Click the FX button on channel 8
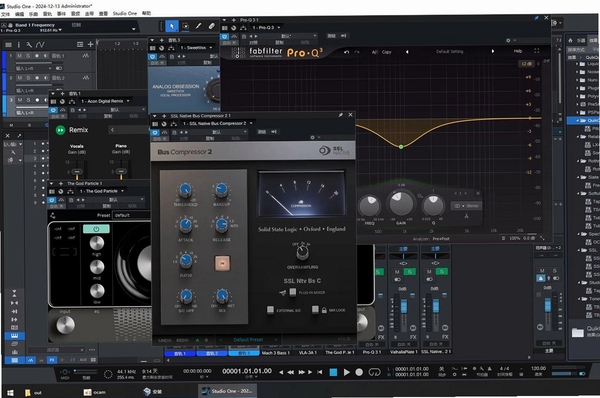The image size is (600, 398). pos(413,337)
